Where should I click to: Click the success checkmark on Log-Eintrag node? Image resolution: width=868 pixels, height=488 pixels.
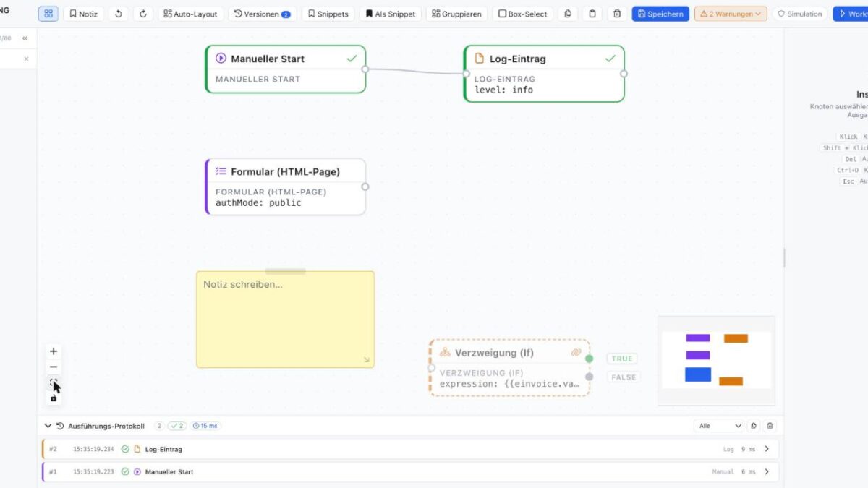(610, 59)
